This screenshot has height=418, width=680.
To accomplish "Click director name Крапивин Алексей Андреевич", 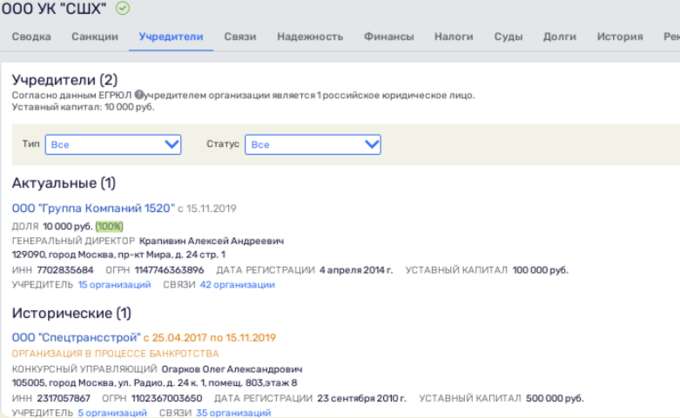I will [212, 241].
